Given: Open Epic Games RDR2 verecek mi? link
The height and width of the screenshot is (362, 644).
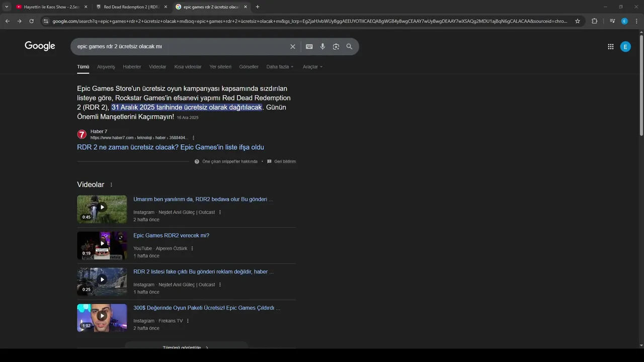Looking at the screenshot, I should 171,236.
